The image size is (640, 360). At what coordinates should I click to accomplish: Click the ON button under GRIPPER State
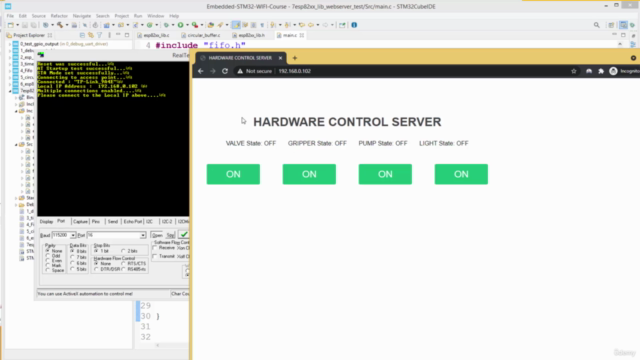tap(309, 174)
